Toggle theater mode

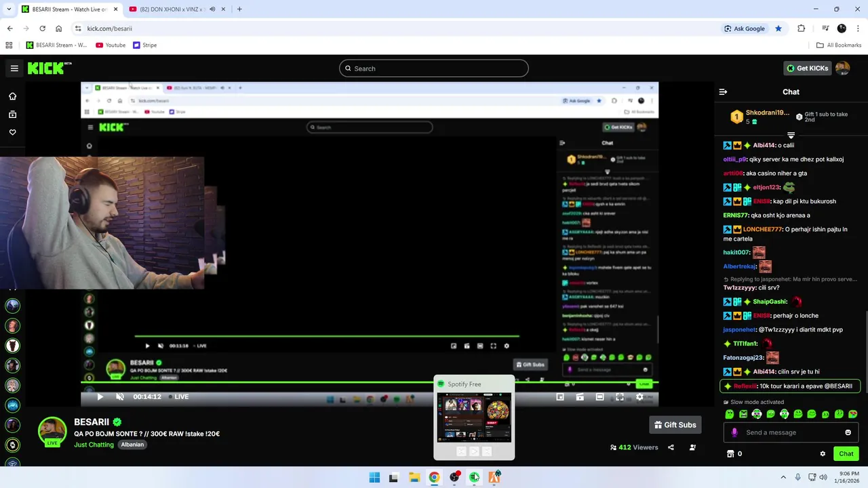(599, 397)
